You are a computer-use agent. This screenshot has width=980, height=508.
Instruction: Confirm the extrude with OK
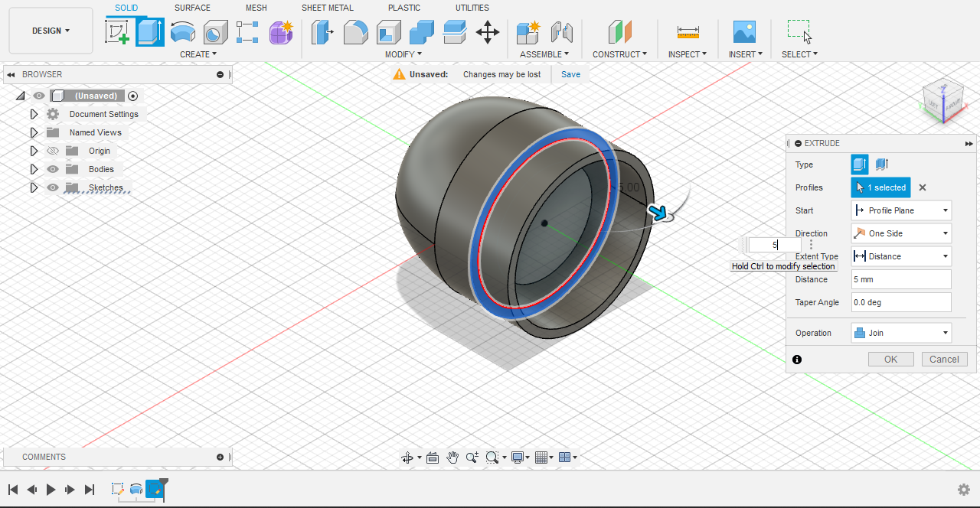pyautogui.click(x=891, y=360)
